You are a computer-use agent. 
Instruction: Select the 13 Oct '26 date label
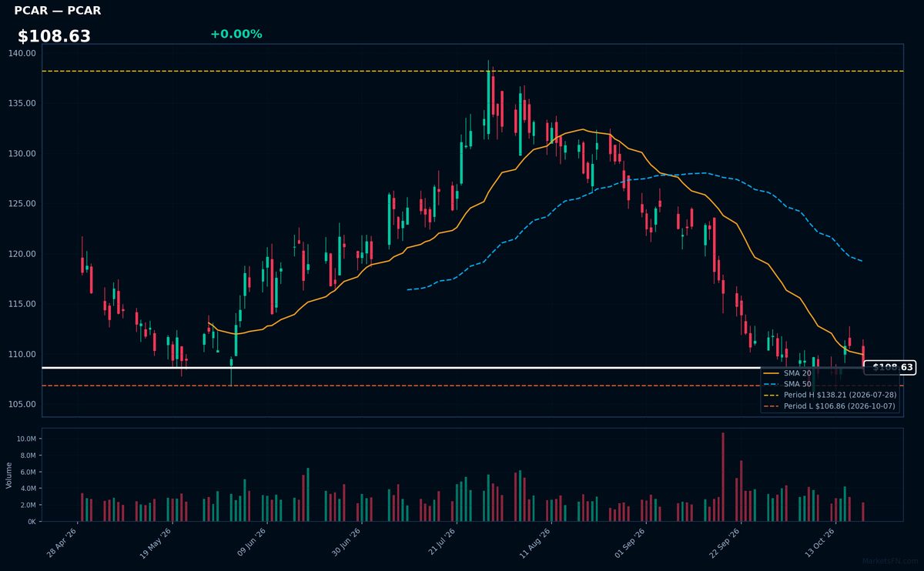pos(820,543)
